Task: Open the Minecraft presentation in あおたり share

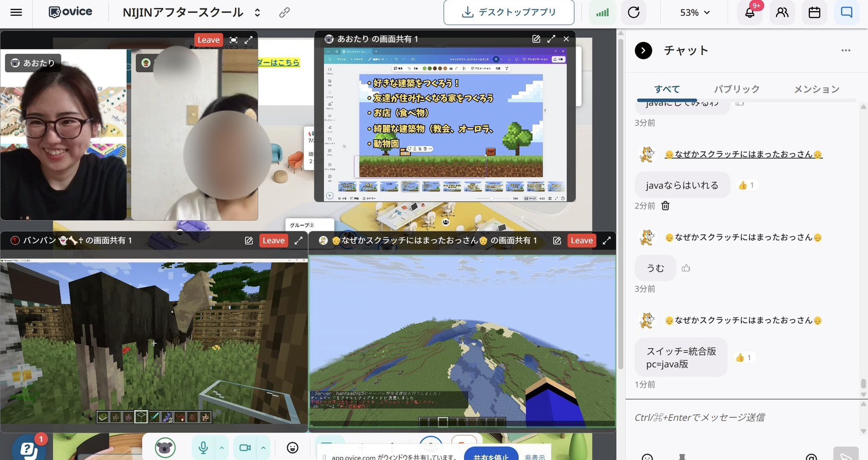Action: pyautogui.click(x=451, y=125)
